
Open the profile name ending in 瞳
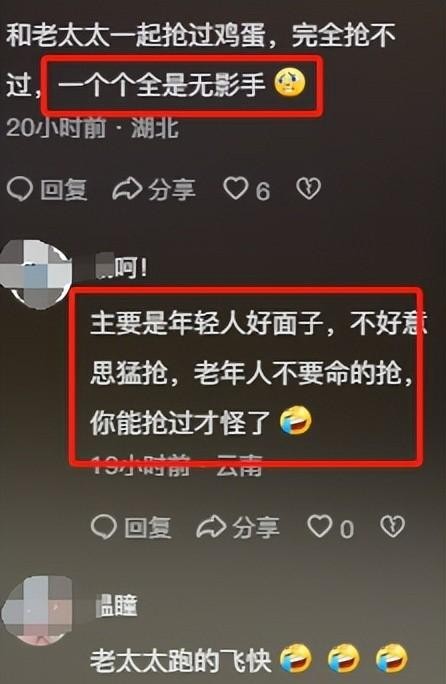[116, 605]
